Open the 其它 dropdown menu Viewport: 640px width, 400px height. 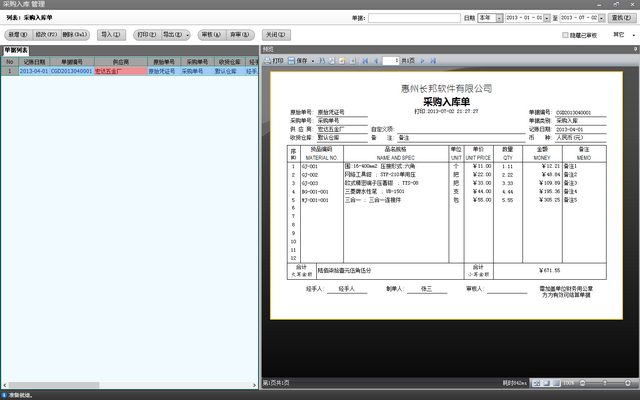624,35
